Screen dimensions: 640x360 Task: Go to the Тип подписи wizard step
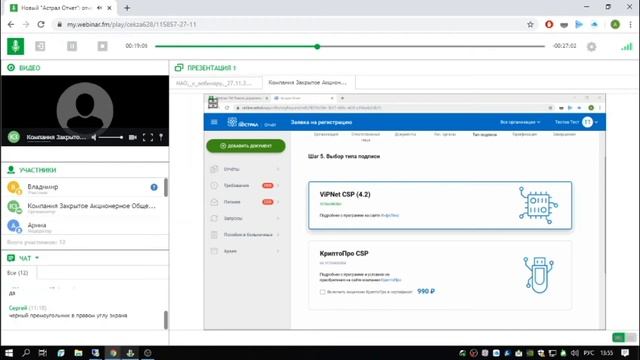(484, 134)
